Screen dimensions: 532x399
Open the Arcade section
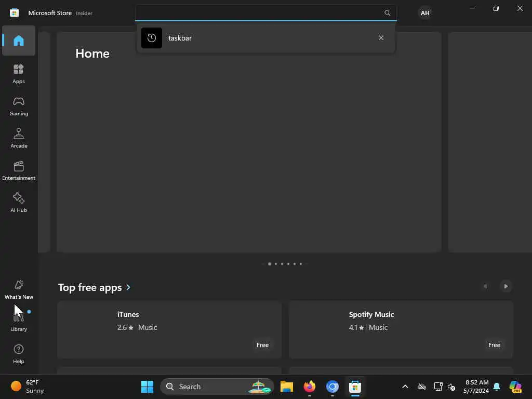tap(19, 138)
